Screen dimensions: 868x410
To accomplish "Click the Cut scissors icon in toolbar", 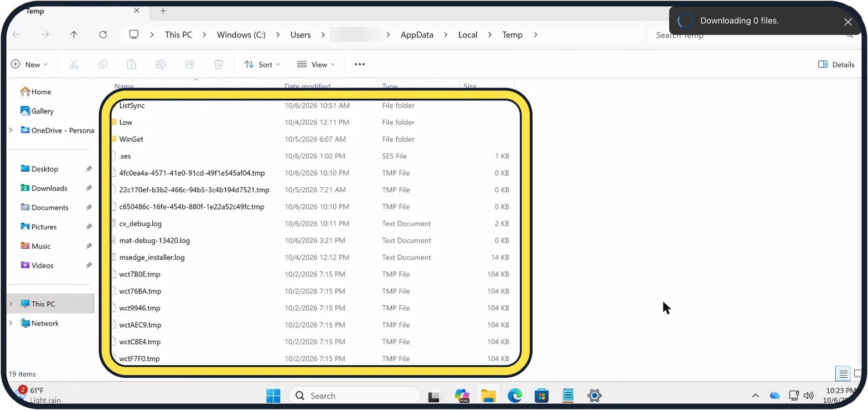I will click(x=74, y=64).
